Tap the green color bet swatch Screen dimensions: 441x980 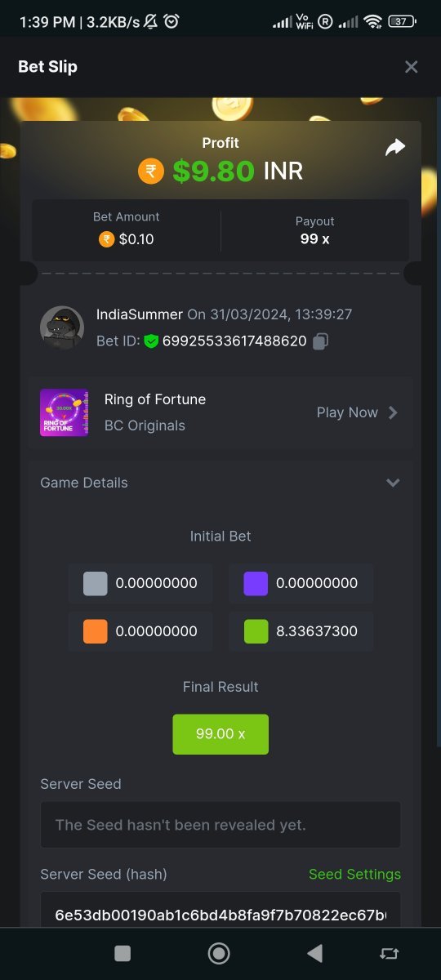tap(256, 631)
